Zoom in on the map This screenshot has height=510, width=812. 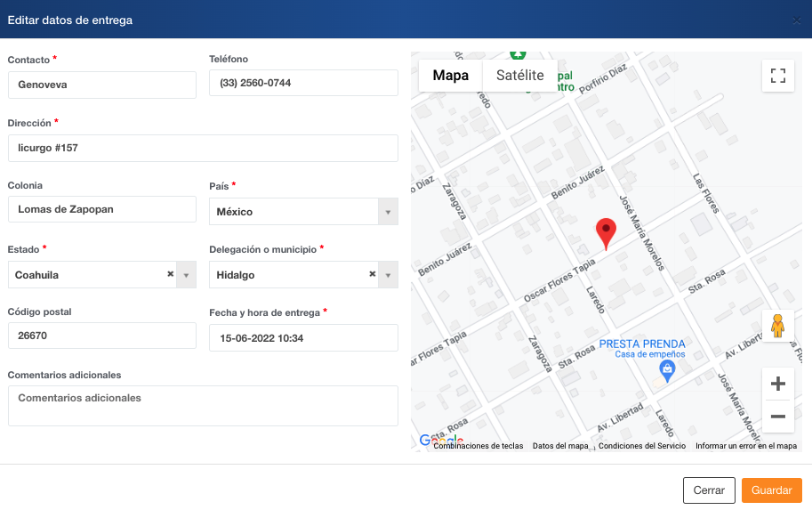(777, 385)
